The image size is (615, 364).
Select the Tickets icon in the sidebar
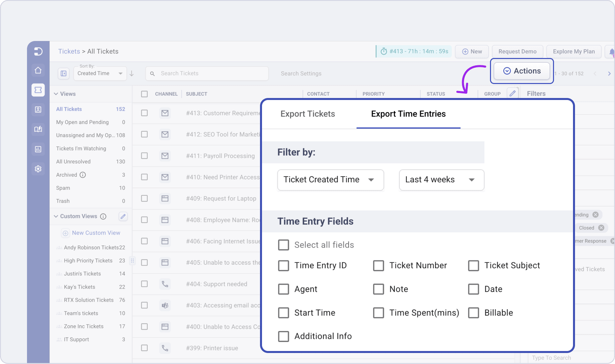(38, 90)
